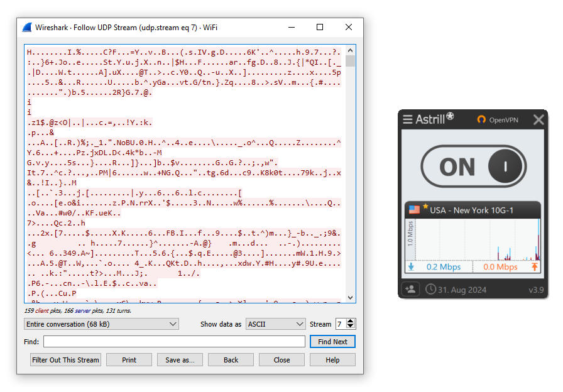Click the Back button

(x=231, y=360)
